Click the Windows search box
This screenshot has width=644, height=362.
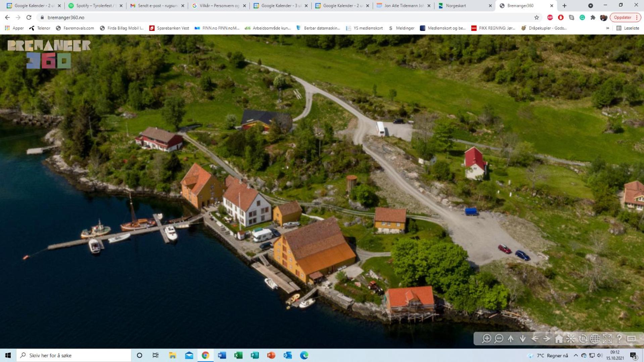(x=74, y=355)
